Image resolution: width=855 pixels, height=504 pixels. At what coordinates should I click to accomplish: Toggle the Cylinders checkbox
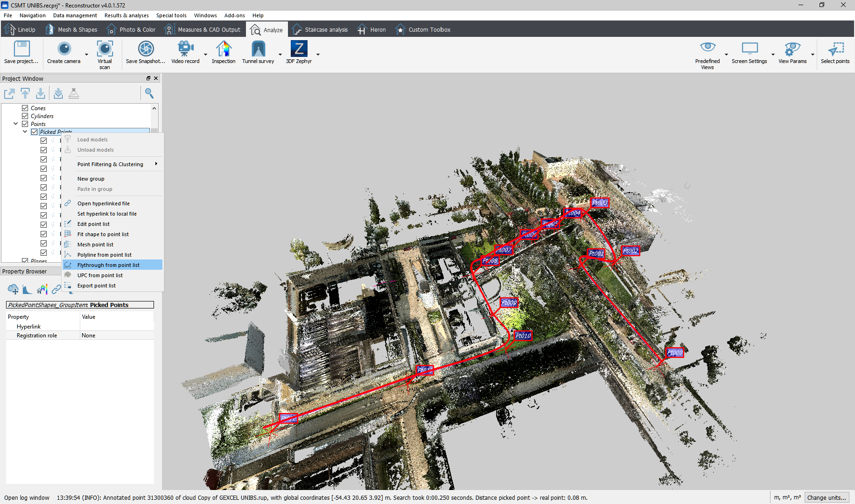(x=25, y=116)
